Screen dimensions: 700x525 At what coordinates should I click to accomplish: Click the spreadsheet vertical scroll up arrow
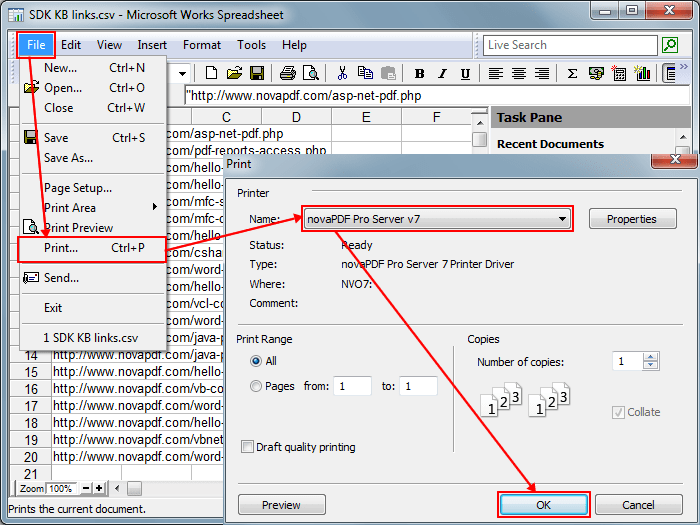coord(480,122)
